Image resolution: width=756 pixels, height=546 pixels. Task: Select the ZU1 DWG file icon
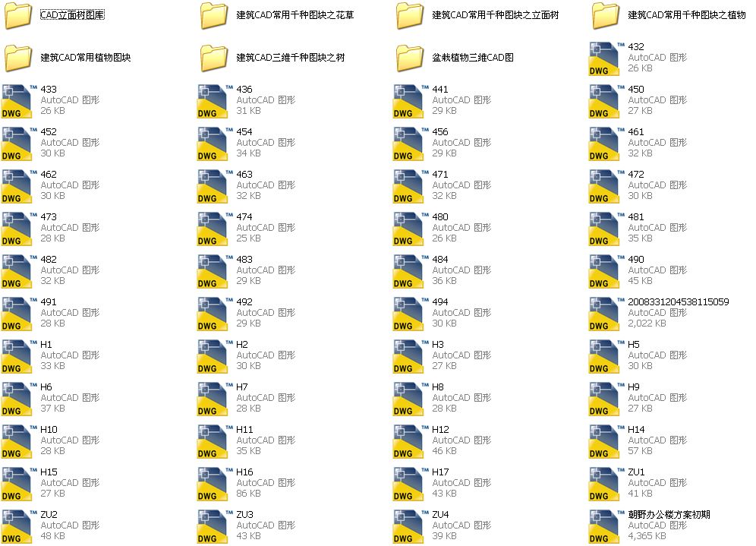(604, 484)
